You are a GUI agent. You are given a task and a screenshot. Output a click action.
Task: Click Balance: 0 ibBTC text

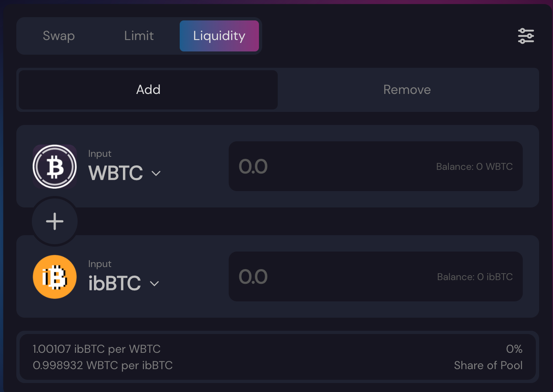(475, 277)
